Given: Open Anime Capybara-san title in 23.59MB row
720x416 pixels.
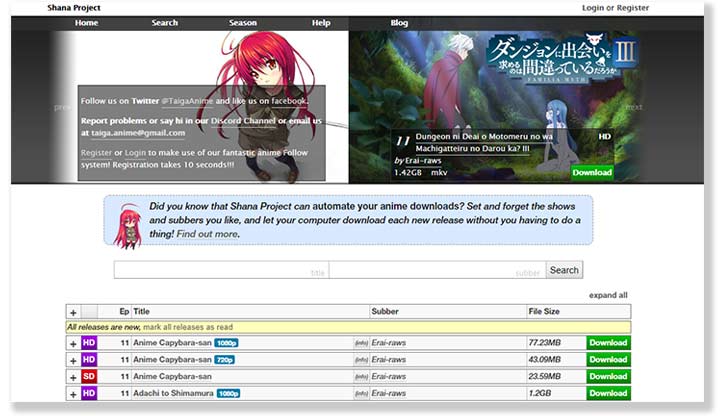Looking at the screenshot, I should coord(172,377).
